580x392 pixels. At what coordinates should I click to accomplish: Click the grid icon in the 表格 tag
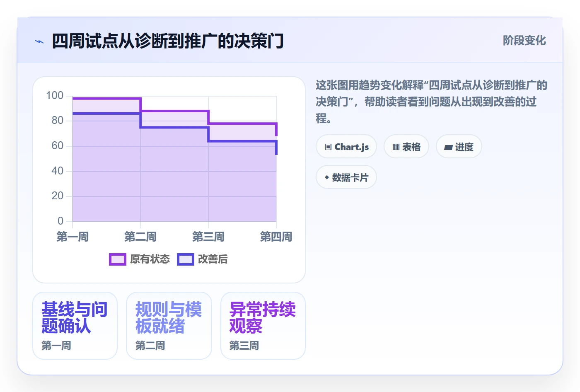(396, 147)
